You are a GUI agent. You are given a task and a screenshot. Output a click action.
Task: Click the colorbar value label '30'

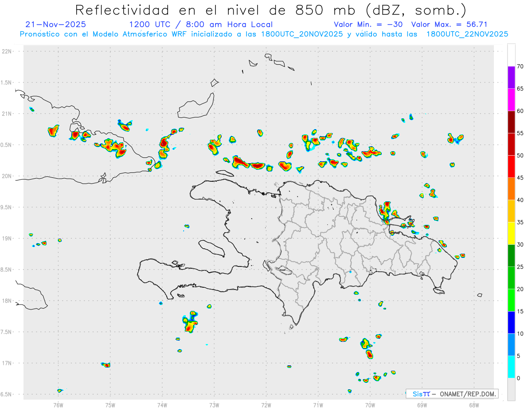pos(520,245)
